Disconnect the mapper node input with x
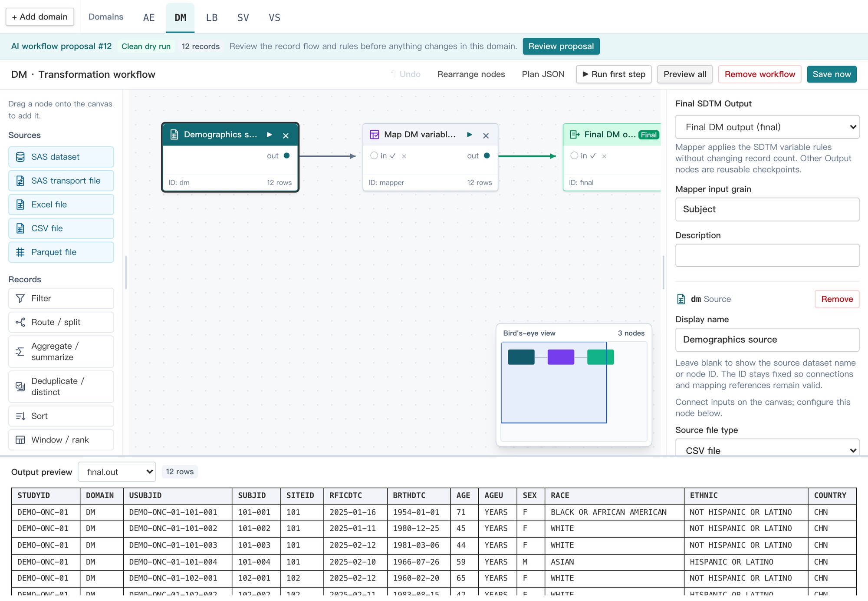Viewport: 868px width, 601px height. coord(404,156)
